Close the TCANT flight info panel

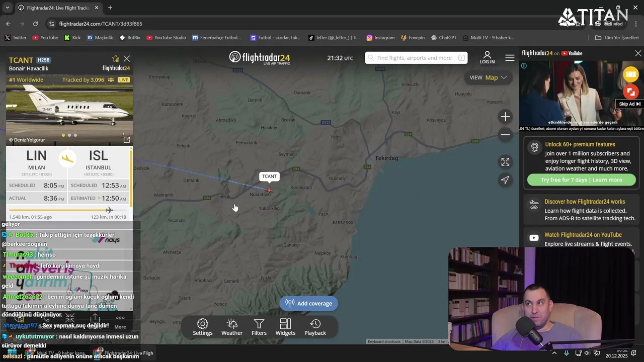(127, 59)
